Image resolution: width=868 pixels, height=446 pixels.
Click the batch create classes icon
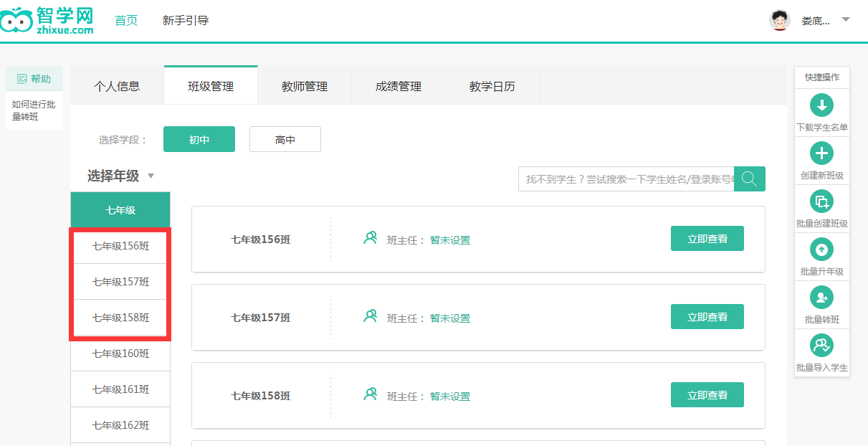click(821, 201)
